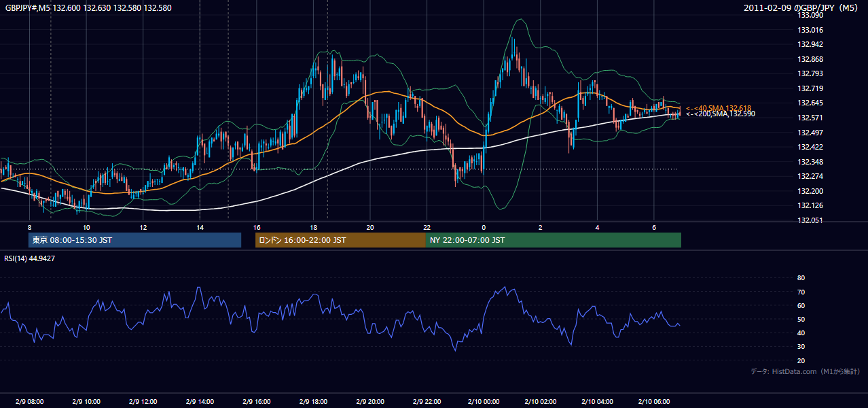Select the 東京 08:00-15:30 JST session bar
The height and width of the screenshot is (408, 868).
(x=134, y=240)
